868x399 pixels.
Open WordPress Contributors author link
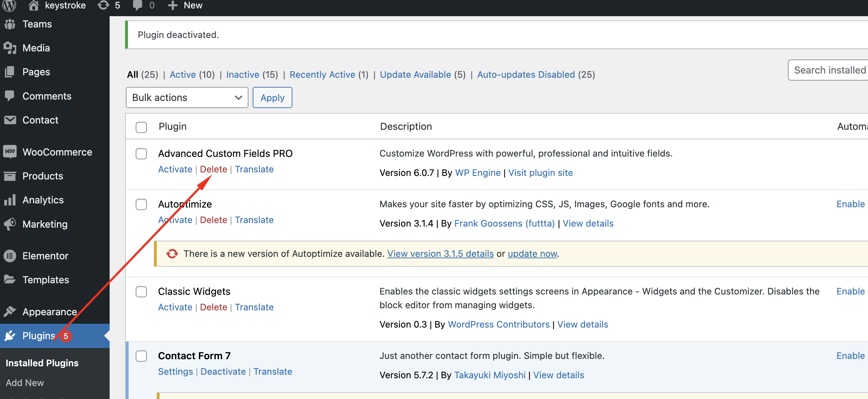(x=499, y=324)
